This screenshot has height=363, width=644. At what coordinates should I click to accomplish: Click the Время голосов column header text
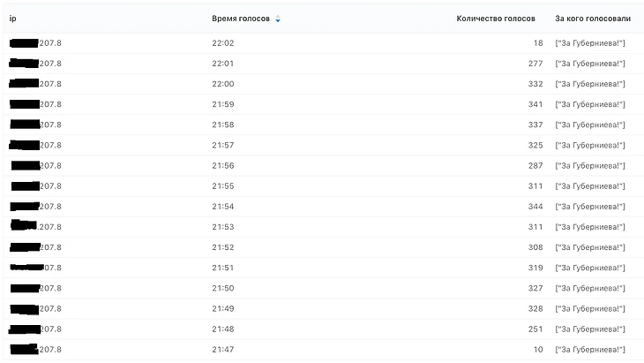tap(241, 19)
